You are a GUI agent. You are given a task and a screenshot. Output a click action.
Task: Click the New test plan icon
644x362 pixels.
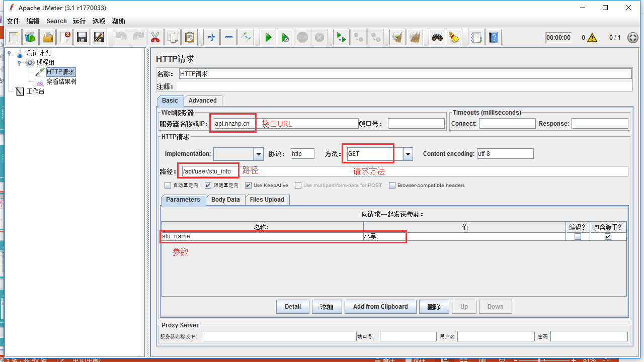[14, 37]
